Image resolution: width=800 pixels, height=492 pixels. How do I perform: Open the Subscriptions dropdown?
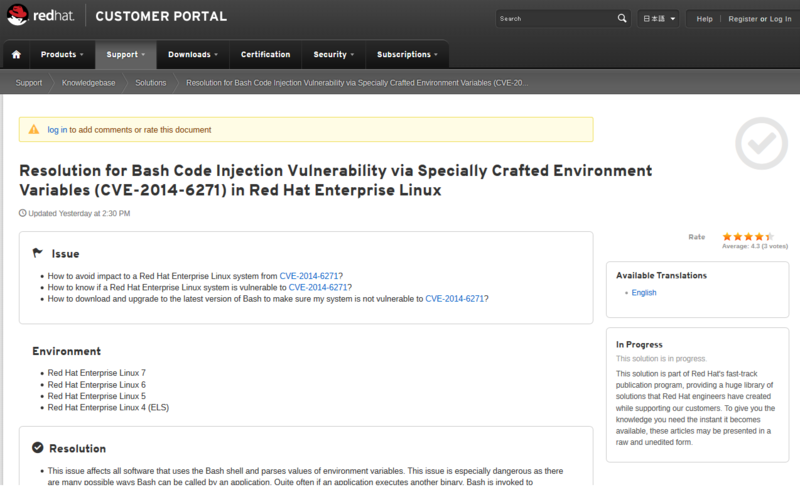click(407, 55)
